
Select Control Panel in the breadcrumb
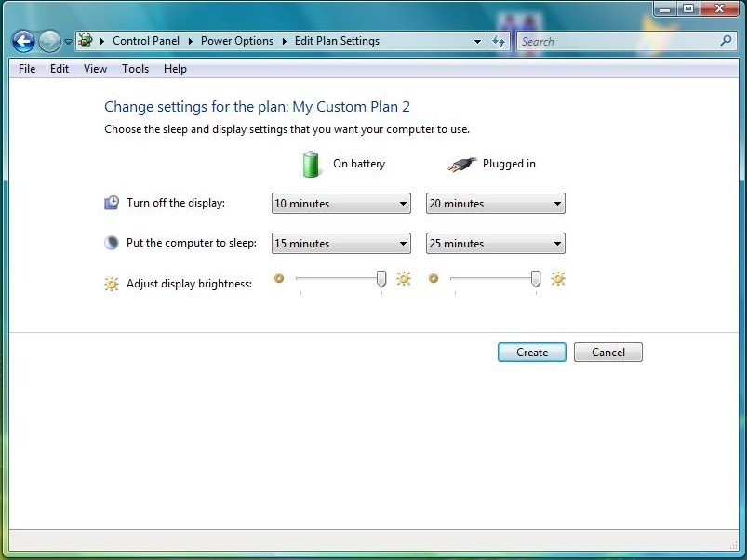point(146,41)
